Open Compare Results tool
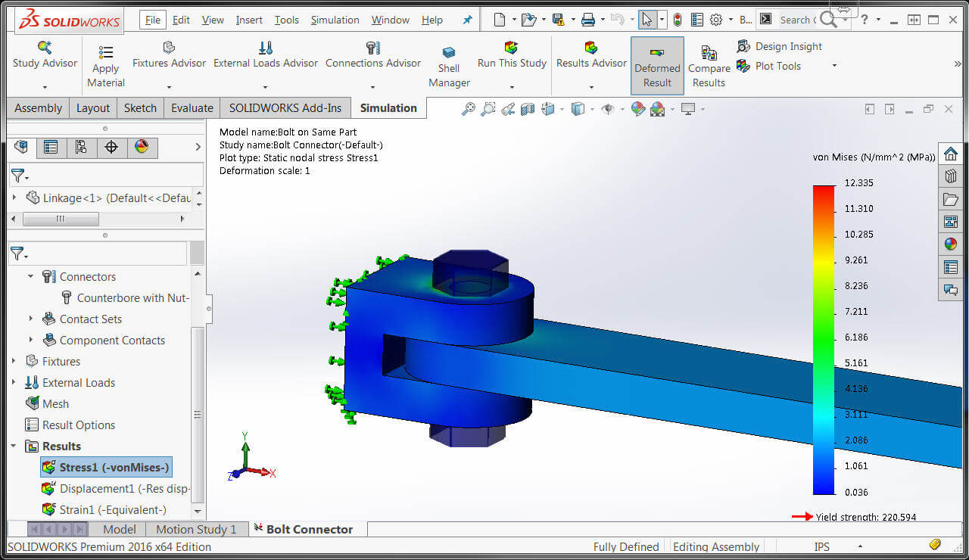The width and height of the screenshot is (969, 560). click(709, 52)
